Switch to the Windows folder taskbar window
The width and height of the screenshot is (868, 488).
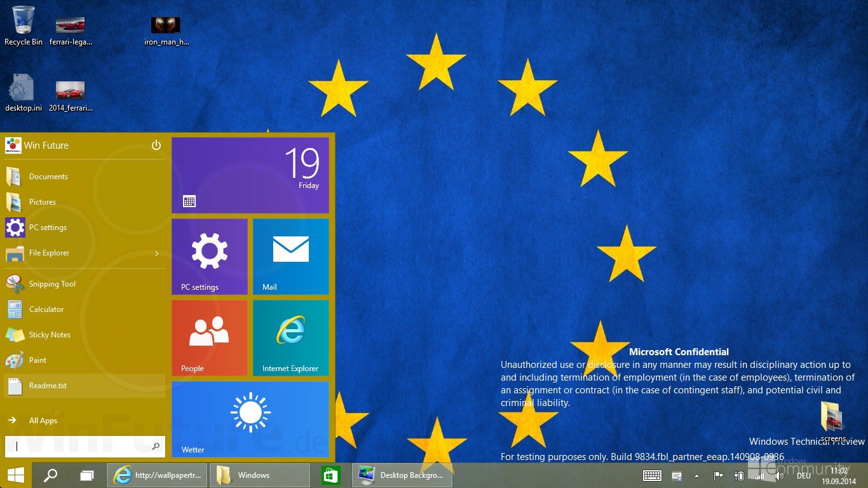tap(259, 475)
